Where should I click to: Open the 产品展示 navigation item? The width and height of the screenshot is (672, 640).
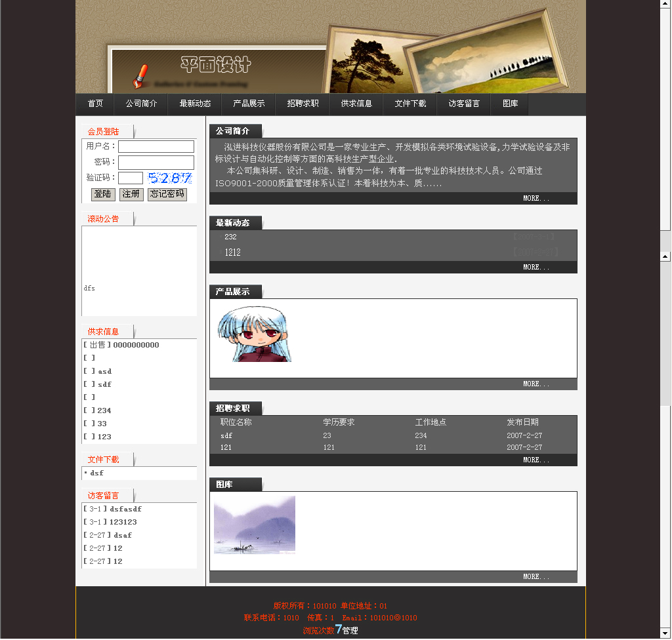(249, 104)
